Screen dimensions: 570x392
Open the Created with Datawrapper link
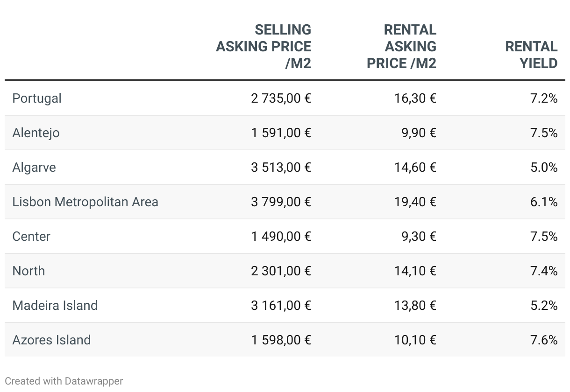64,381
